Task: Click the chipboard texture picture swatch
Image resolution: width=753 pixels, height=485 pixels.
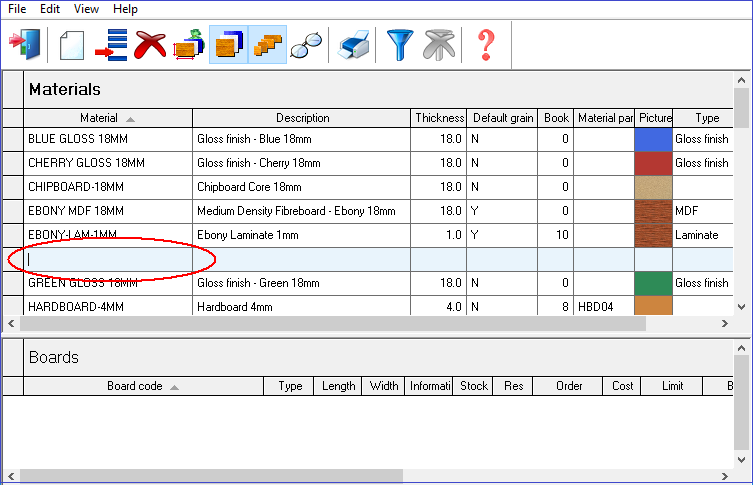Action: (x=653, y=187)
